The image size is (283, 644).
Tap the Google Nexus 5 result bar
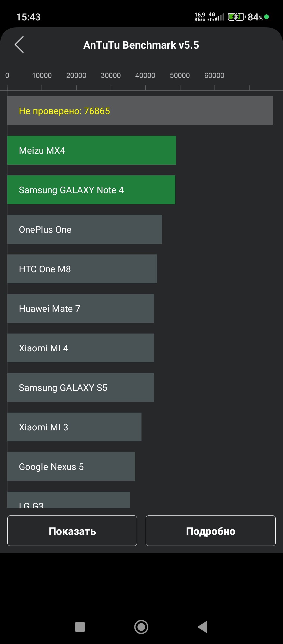click(71, 467)
